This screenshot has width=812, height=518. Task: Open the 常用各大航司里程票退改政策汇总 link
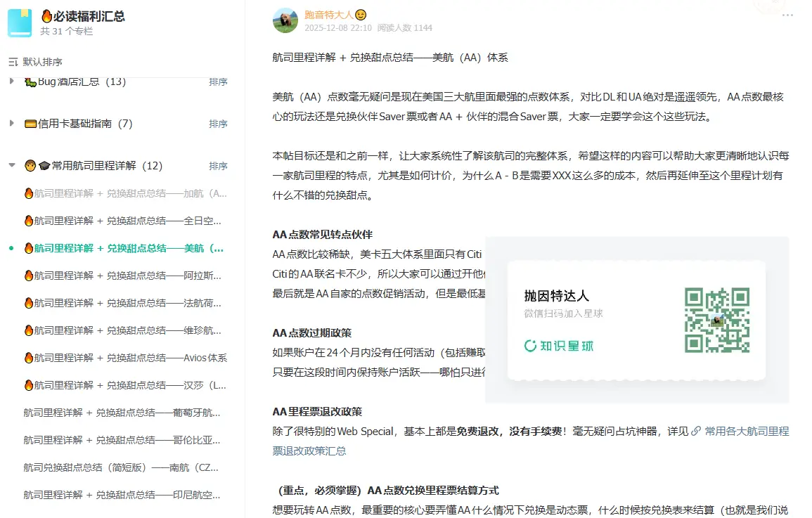click(745, 432)
